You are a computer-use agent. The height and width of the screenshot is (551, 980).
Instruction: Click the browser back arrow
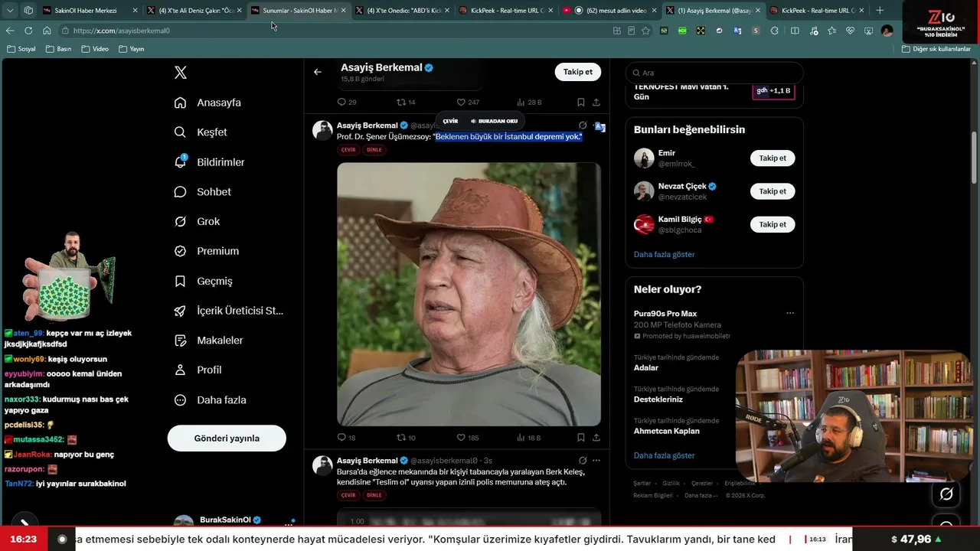point(10,31)
